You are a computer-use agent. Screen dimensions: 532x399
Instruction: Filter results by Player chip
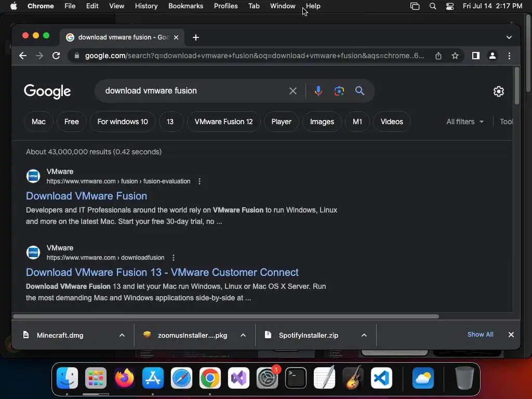coord(281,122)
